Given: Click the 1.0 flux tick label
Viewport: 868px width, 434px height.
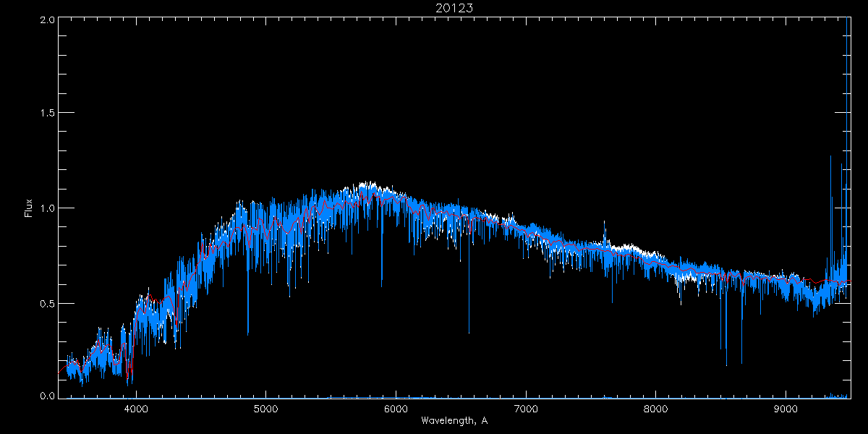Looking at the screenshot, I should click(x=47, y=208).
